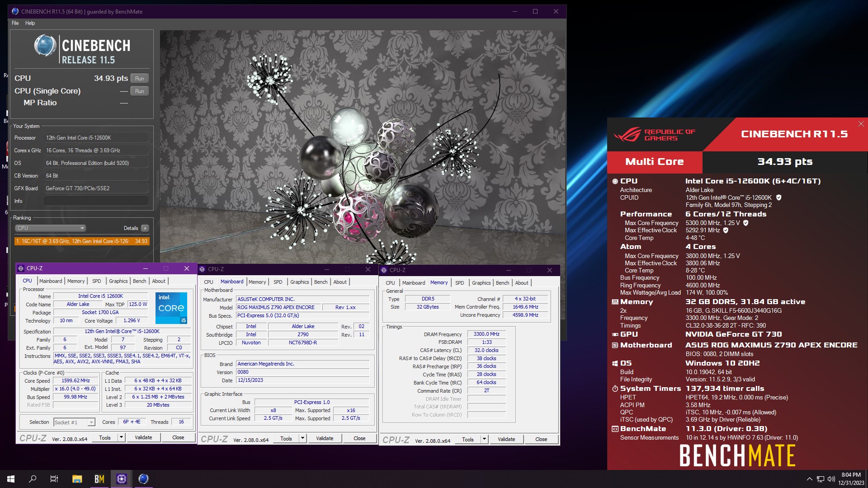Click third CPU-Z Memory window title icon

(384, 270)
